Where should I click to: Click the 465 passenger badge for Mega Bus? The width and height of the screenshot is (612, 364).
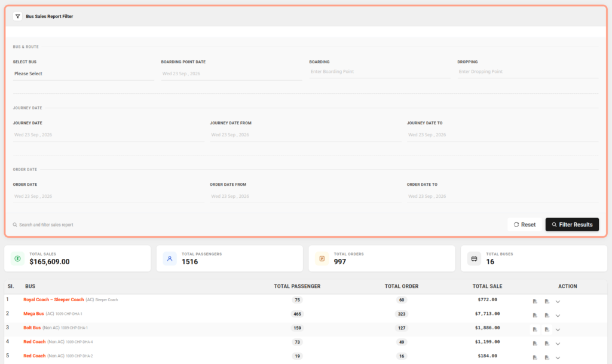297,314
